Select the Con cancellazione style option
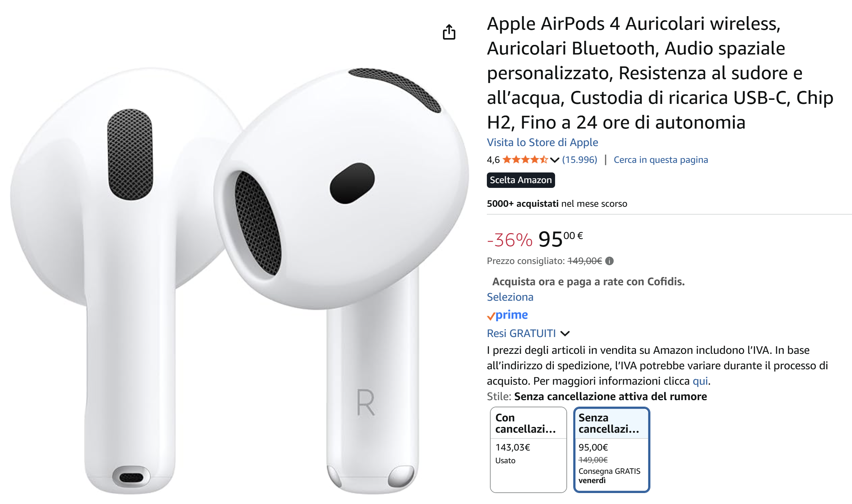The image size is (852, 504). pos(528,449)
